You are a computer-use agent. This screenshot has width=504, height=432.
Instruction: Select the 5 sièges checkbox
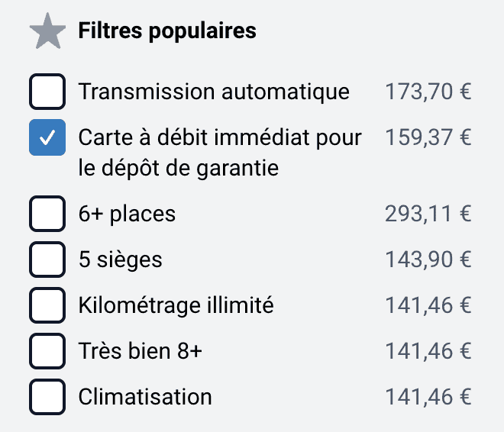pos(47,260)
